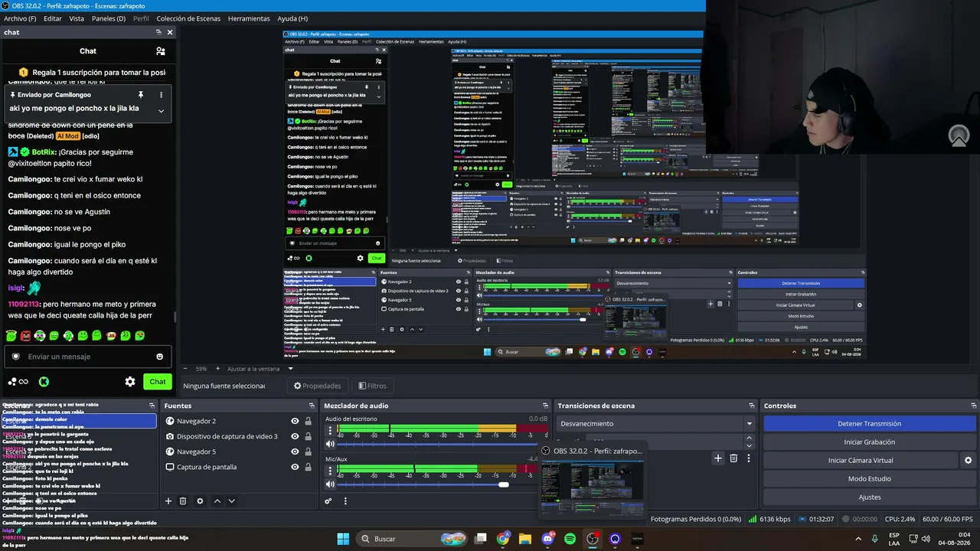
Task: Open source properties gear in Fuentes toolbar
Action: (200, 501)
